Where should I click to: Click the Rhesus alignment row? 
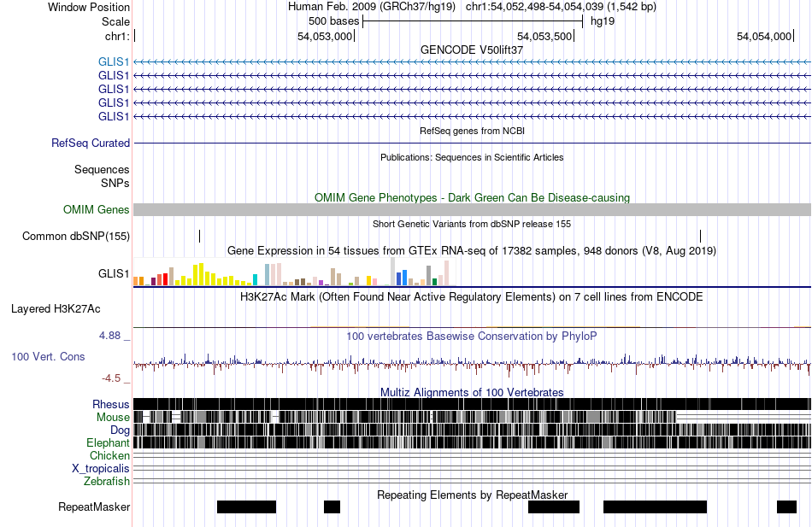click(x=472, y=404)
